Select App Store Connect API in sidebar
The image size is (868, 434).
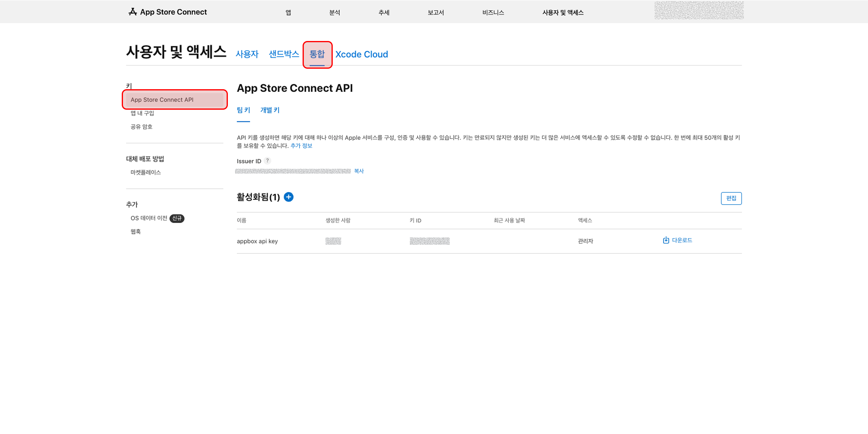(x=175, y=100)
